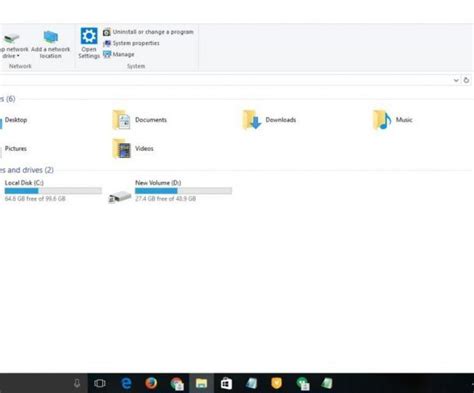This screenshot has width=474, height=393.
Task: Select the New Volume (D:) drive icon
Action: point(120,197)
